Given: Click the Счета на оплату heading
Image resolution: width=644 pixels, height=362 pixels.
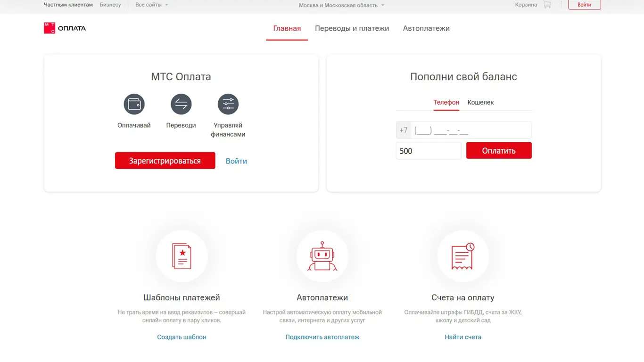Looking at the screenshot, I should [x=463, y=298].
